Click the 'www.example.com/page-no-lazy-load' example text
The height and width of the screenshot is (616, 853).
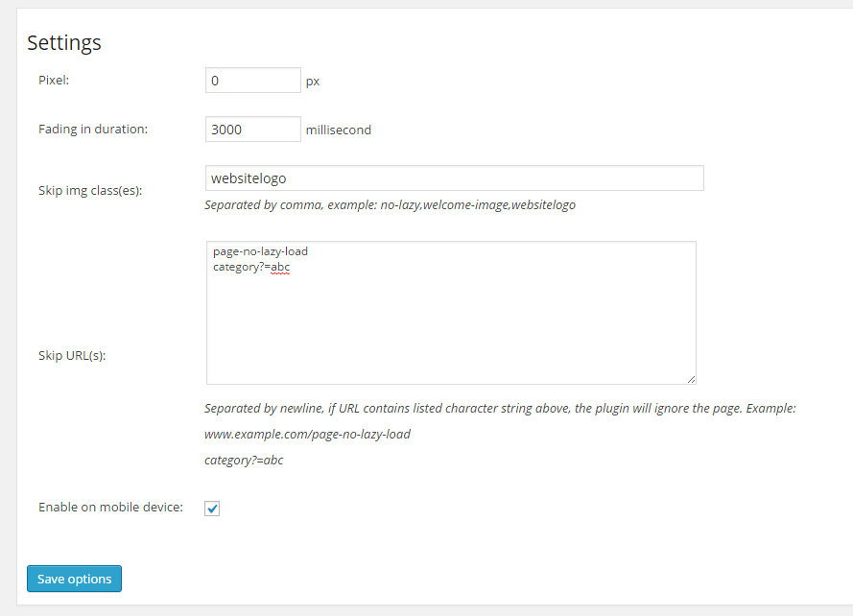click(307, 435)
